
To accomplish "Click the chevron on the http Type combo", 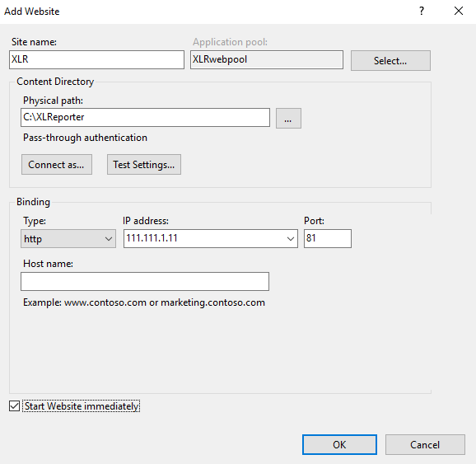I will pos(109,239).
